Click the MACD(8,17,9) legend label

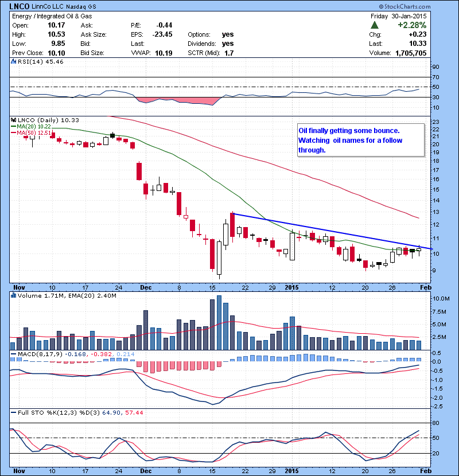tap(41, 354)
